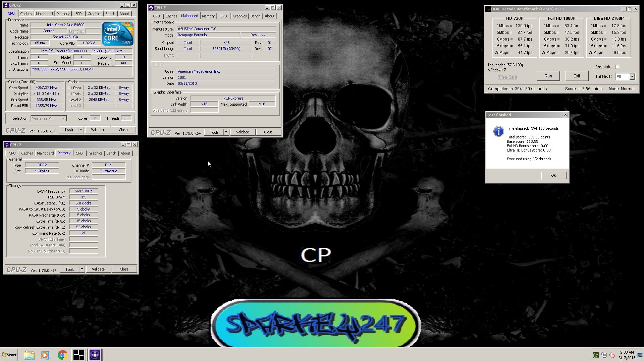Click the FSB:DRAM 3:5 value

pyautogui.click(x=84, y=197)
